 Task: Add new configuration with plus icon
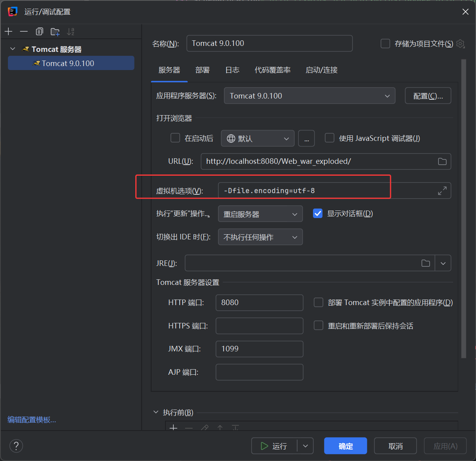(x=9, y=32)
